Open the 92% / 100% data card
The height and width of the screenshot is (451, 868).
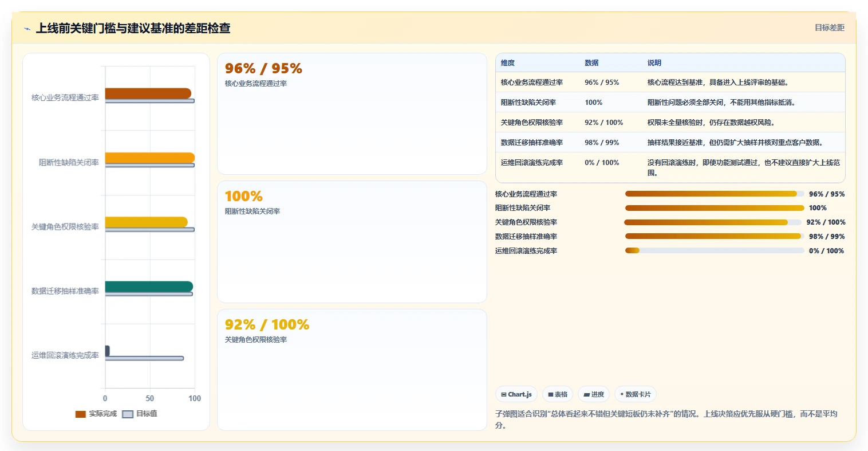[x=352, y=370]
